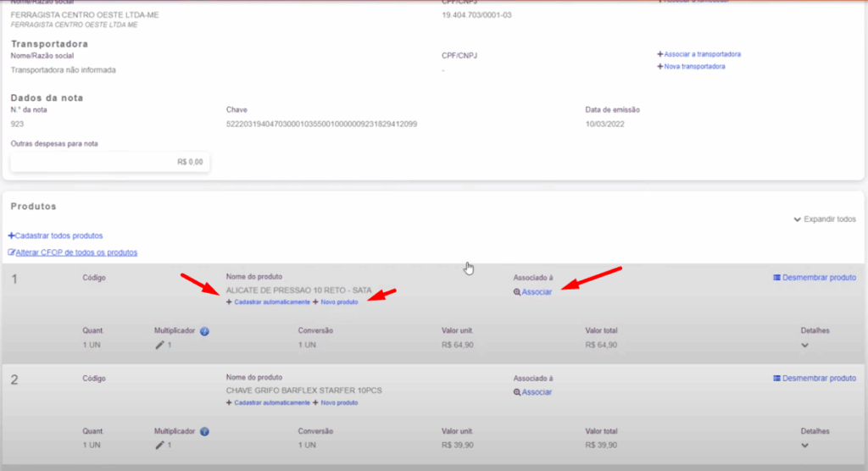Viewport: 868px width, 471px height.
Task: Click Desmembrar produto for product 2
Action: click(x=814, y=378)
